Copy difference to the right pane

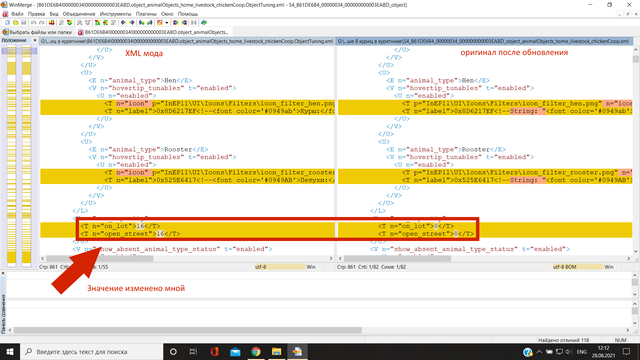[x=123, y=22]
